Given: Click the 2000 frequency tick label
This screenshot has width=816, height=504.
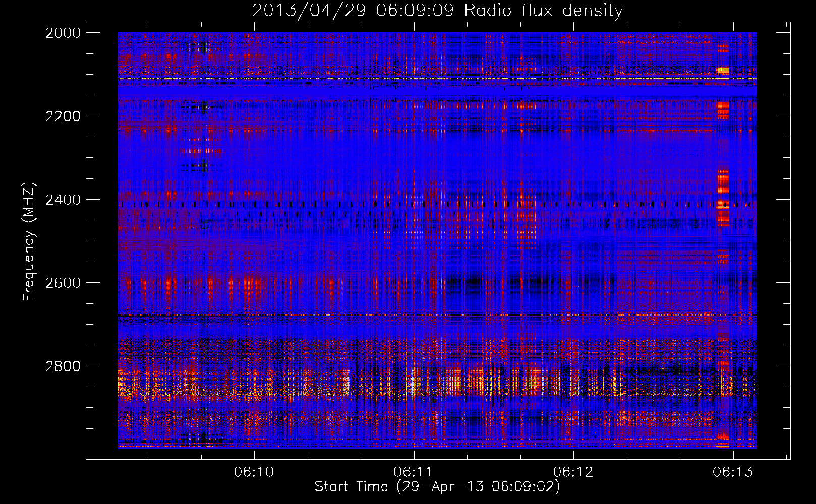Looking at the screenshot, I should click(x=63, y=33).
